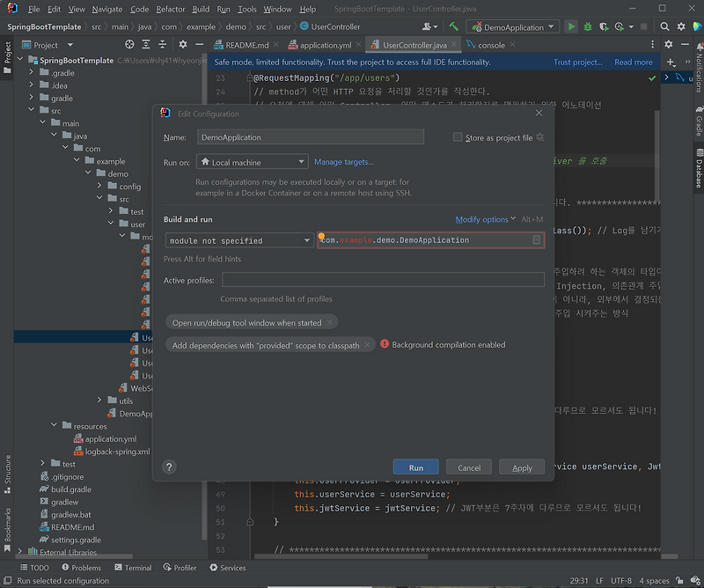Open the Terminal tool window
The height and width of the screenshot is (588, 704).
pyautogui.click(x=138, y=568)
